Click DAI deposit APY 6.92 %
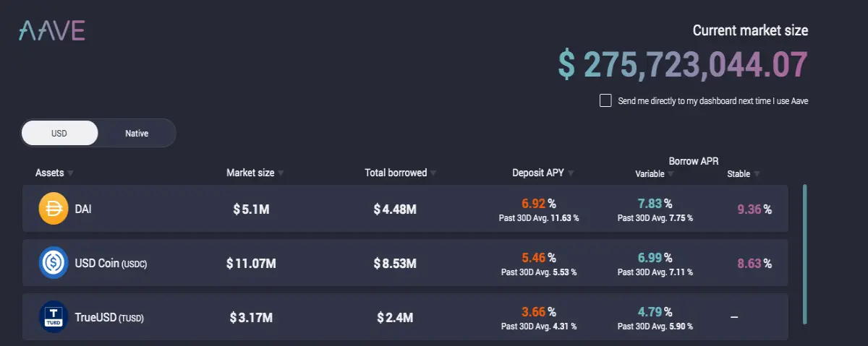This screenshot has width=868, height=346. (539, 203)
